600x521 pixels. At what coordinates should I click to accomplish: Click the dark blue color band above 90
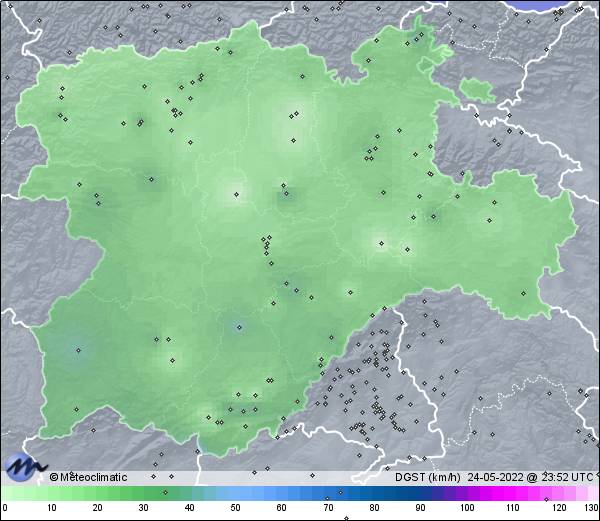(x=420, y=493)
